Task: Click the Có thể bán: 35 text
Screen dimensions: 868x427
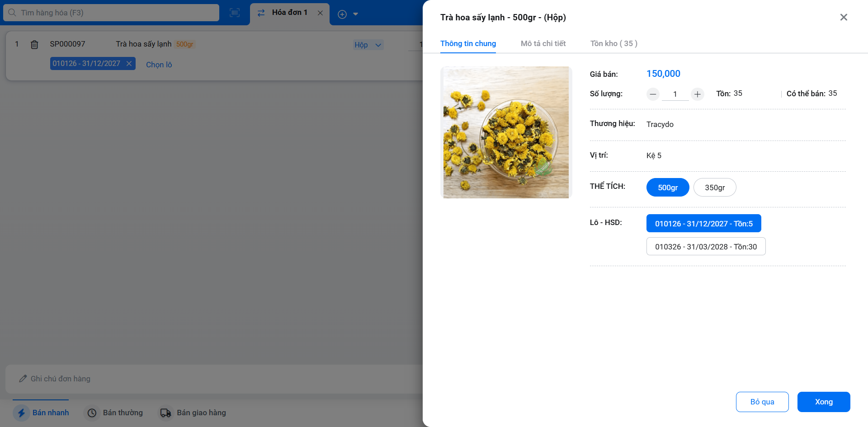Action: pyautogui.click(x=811, y=94)
